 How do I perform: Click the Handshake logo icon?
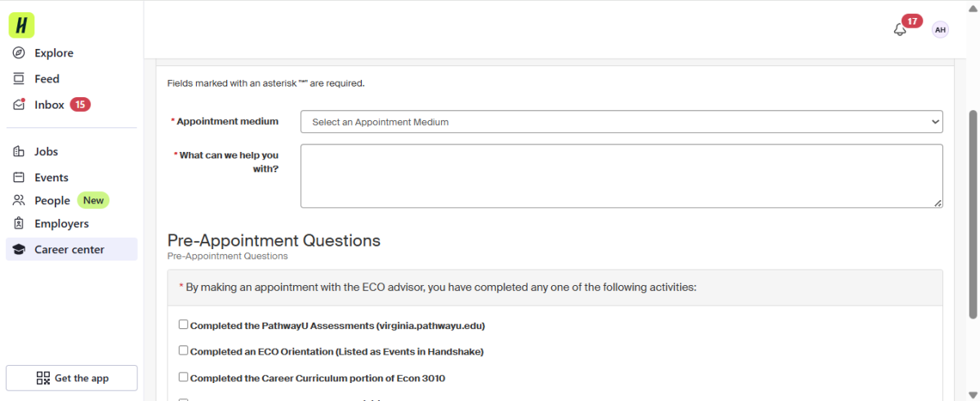point(22,25)
